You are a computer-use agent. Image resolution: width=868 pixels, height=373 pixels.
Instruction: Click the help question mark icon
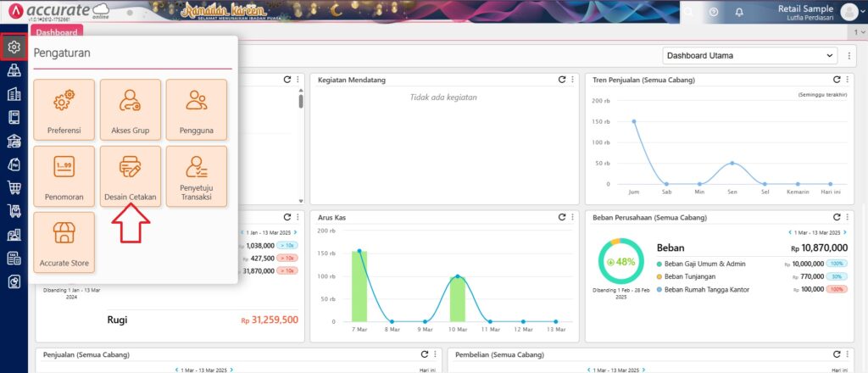tap(714, 12)
